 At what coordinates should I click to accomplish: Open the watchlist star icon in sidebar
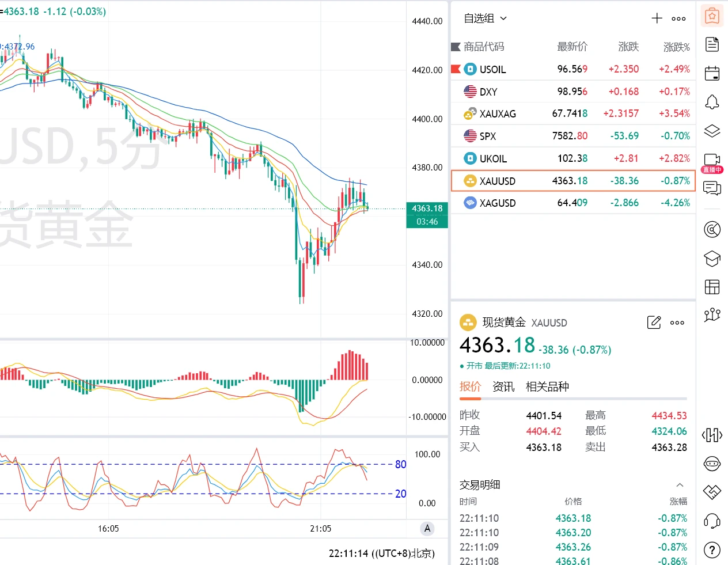[x=712, y=16]
